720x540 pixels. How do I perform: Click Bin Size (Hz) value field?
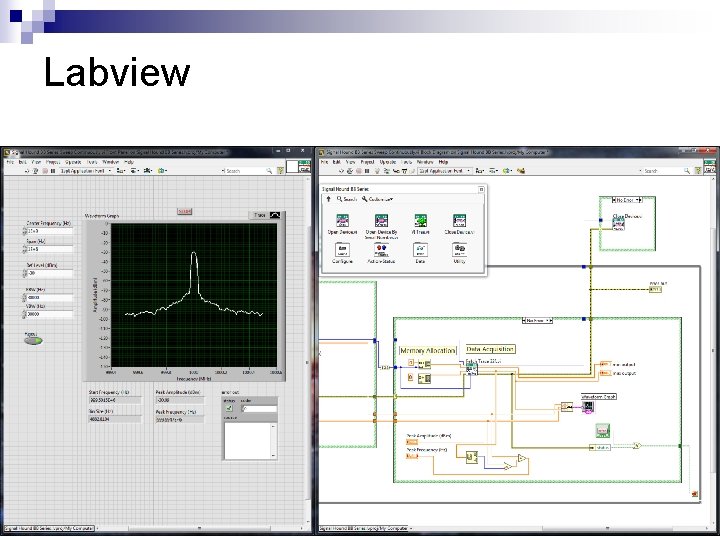115,419
